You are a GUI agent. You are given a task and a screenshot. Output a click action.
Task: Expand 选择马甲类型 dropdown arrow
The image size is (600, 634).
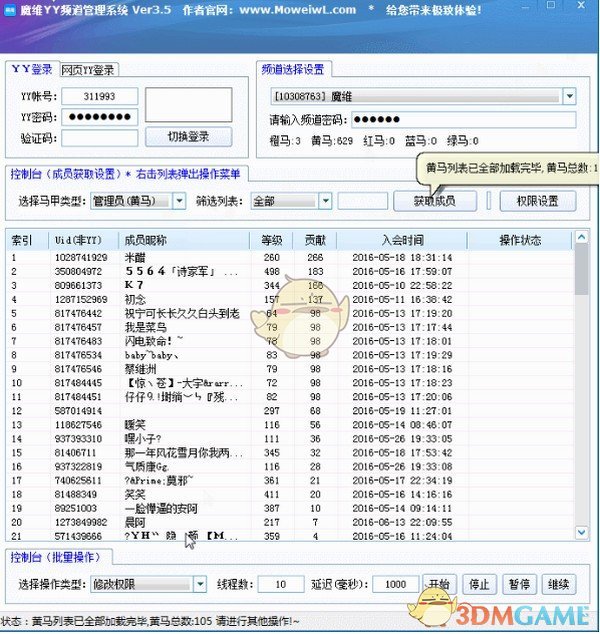click(x=179, y=201)
